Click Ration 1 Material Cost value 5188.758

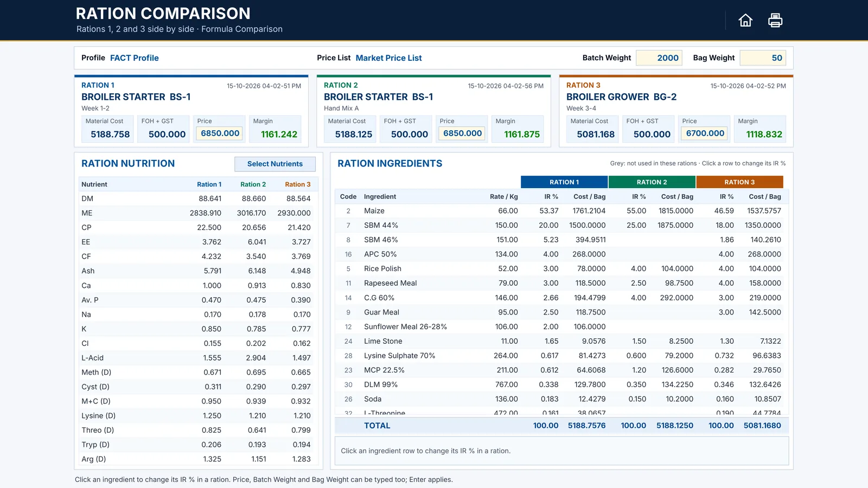coord(110,134)
